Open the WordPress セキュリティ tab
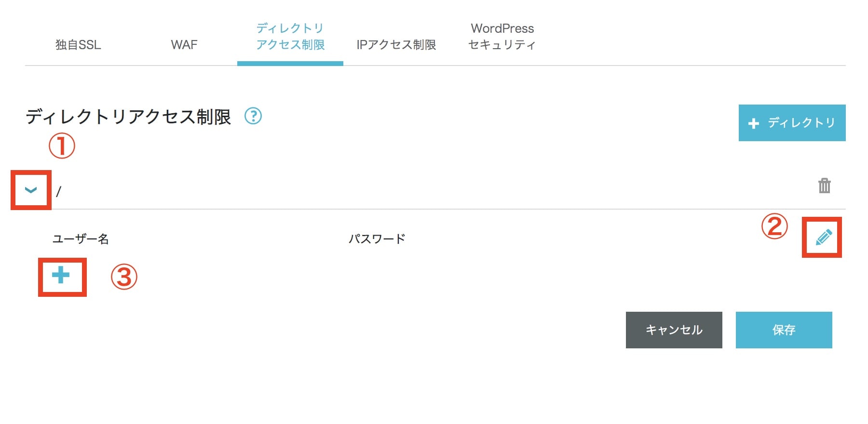Viewport: 868px width, 424px height. pos(502,37)
